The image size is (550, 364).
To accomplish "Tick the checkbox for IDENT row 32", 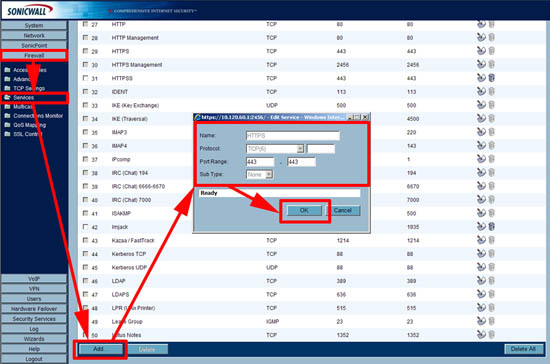I will [x=85, y=92].
